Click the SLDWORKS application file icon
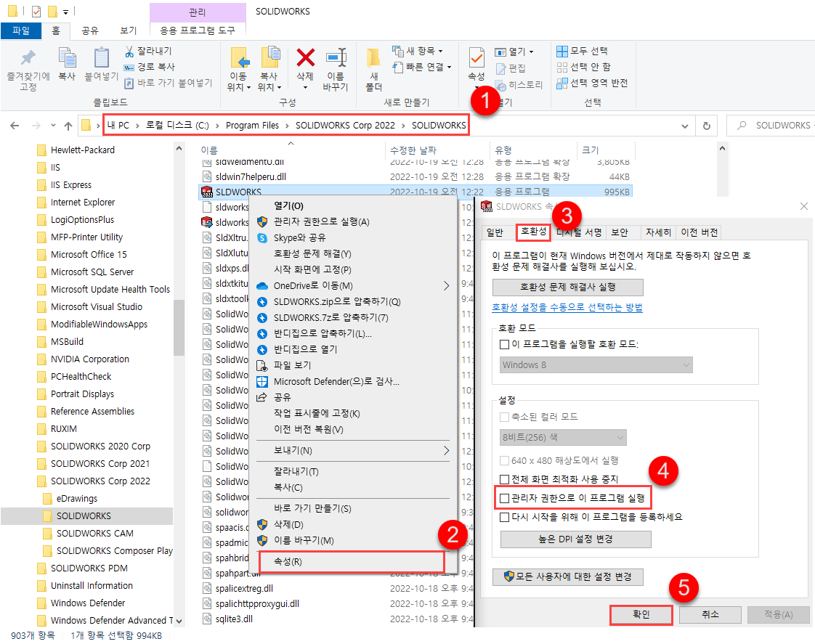Viewport: 815px width, 644px height. (206, 192)
